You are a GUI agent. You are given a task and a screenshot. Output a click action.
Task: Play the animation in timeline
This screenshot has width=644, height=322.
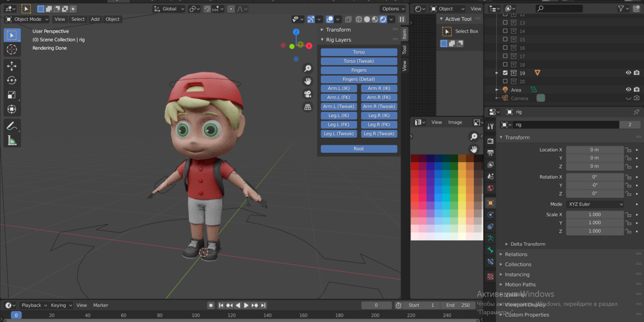246,305
